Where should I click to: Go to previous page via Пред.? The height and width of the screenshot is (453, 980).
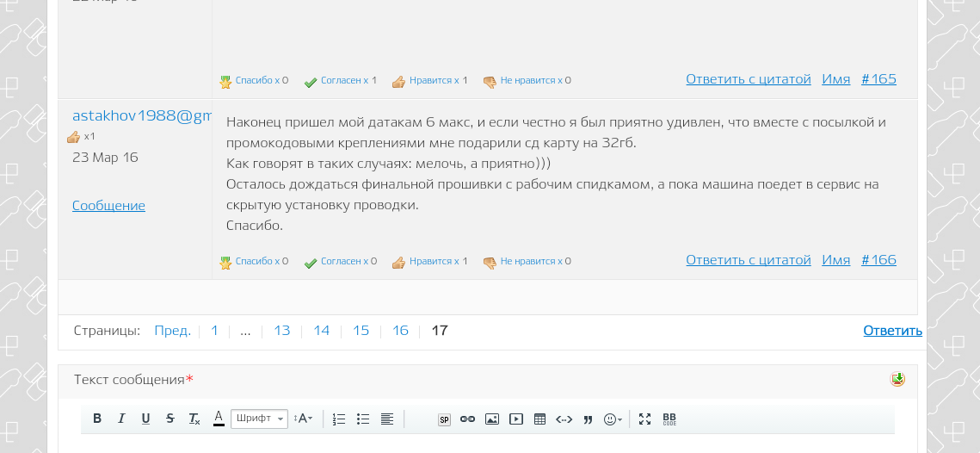pos(172,331)
